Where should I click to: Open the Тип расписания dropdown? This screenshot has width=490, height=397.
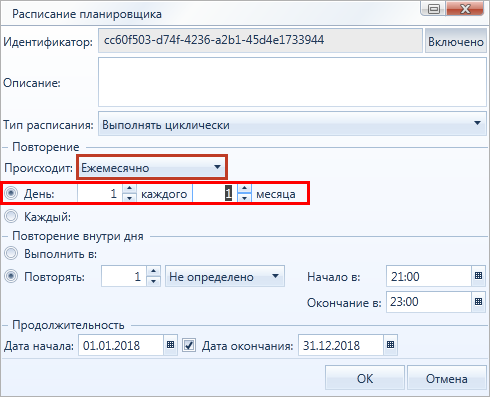[x=292, y=124]
